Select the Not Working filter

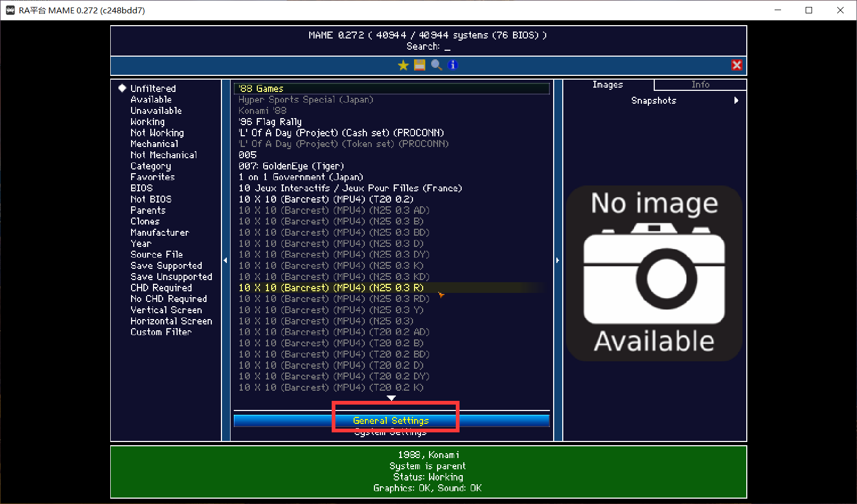pos(157,133)
